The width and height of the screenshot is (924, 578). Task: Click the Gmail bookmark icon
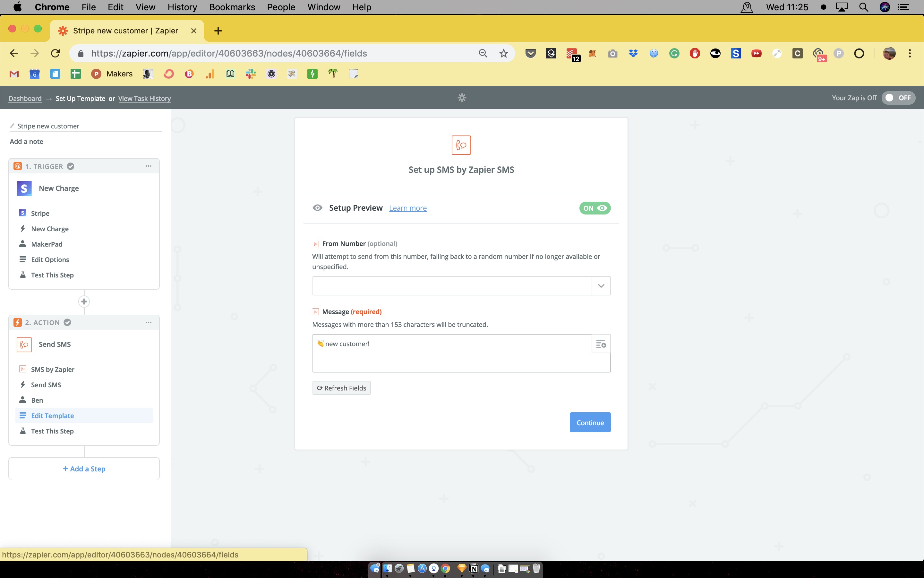14,74
